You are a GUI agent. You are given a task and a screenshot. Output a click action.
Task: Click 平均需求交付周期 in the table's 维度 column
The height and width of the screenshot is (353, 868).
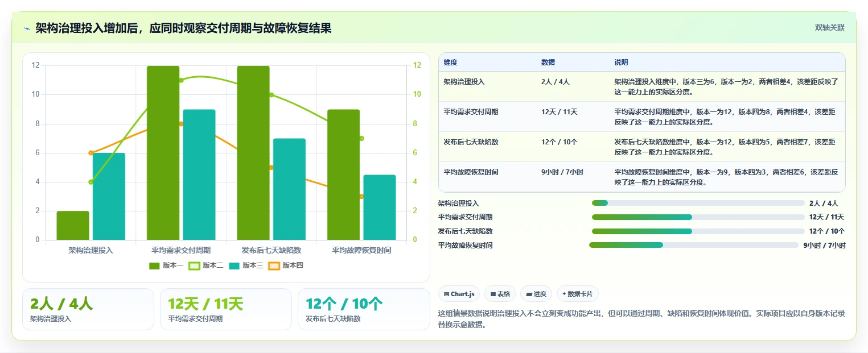point(471,112)
